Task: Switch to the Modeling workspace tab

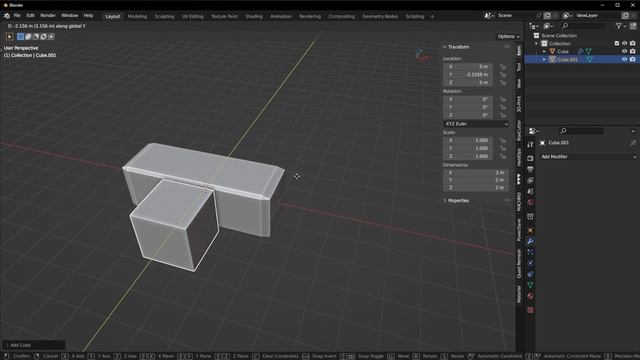Action: pos(137,16)
